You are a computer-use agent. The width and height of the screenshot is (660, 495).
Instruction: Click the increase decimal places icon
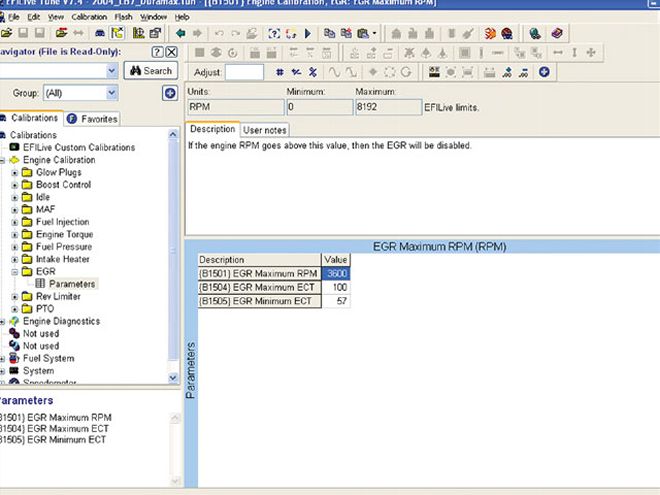pos(507,72)
